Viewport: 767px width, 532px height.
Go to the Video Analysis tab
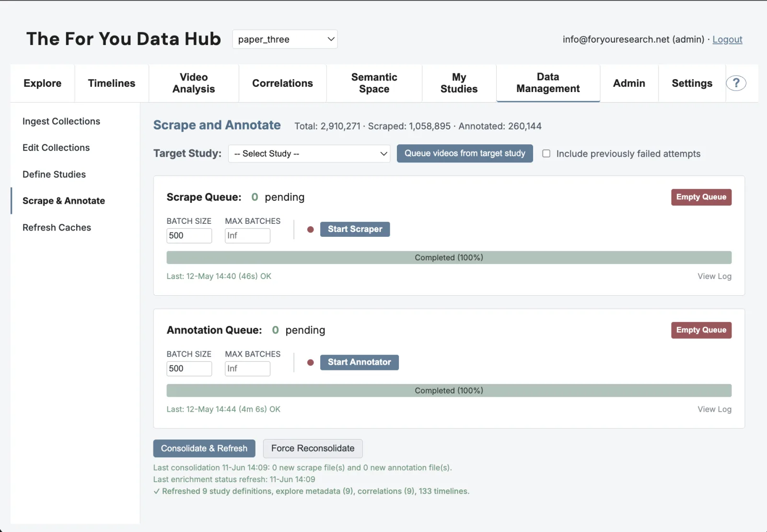pos(194,83)
